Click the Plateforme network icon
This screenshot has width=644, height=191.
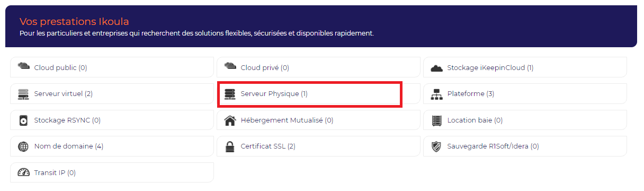[x=436, y=94]
